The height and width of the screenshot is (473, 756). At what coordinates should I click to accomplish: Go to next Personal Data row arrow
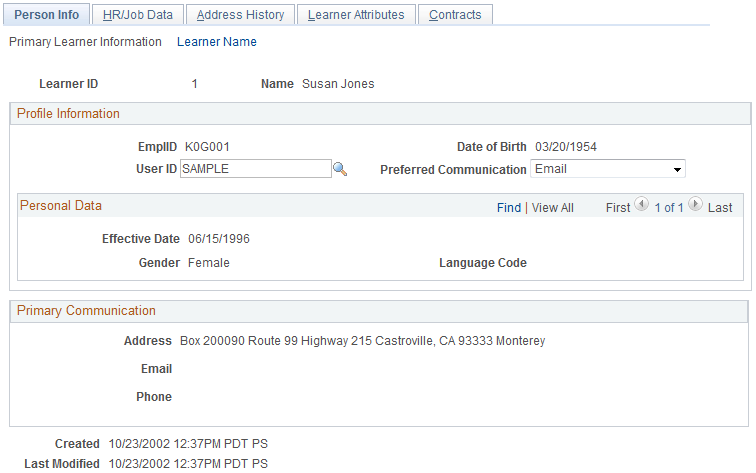(695, 204)
